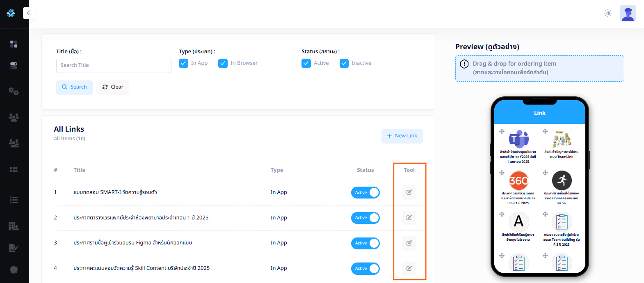Viewport: 644px width, 283px height.
Task: Uncheck the In Browser type checkbox
Action: click(x=223, y=63)
